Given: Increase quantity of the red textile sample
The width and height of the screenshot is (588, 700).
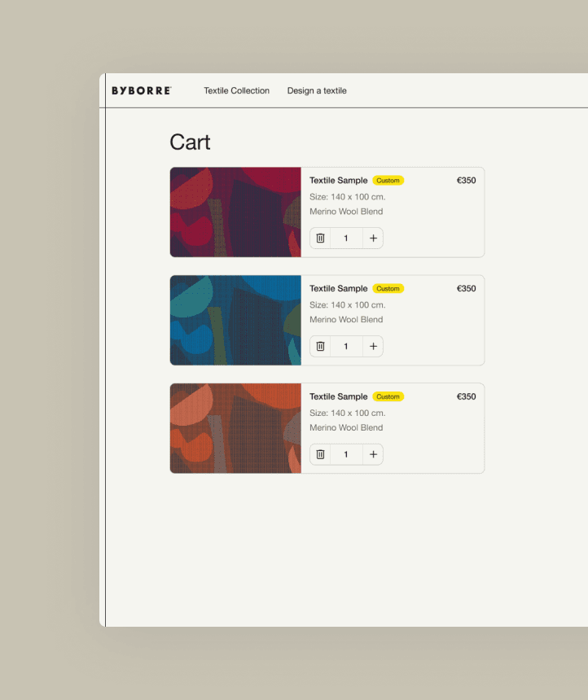Looking at the screenshot, I should [x=373, y=238].
